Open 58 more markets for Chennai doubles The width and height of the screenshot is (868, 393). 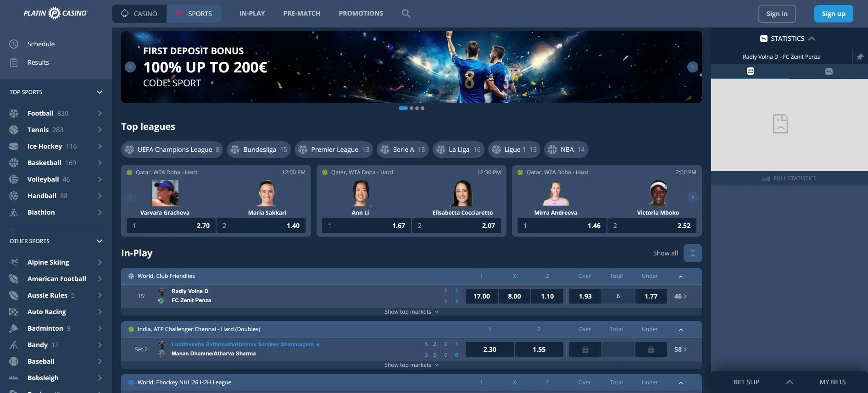click(x=680, y=349)
